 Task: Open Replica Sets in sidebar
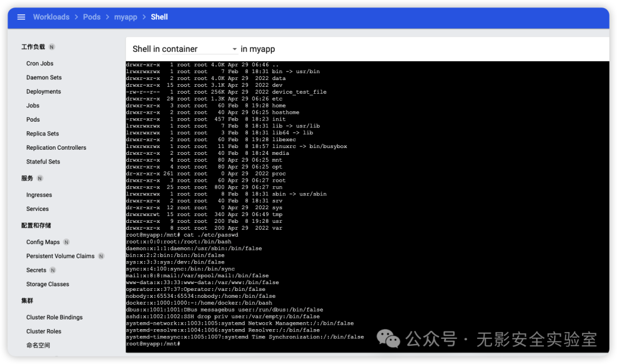(42, 134)
